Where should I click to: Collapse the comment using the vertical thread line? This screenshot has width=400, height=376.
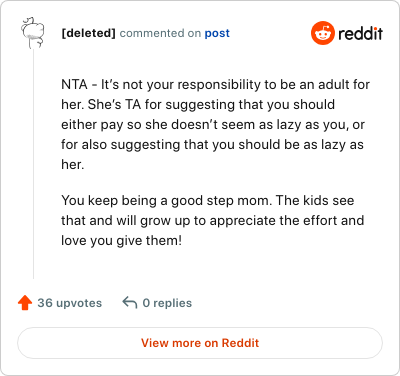click(x=33, y=163)
